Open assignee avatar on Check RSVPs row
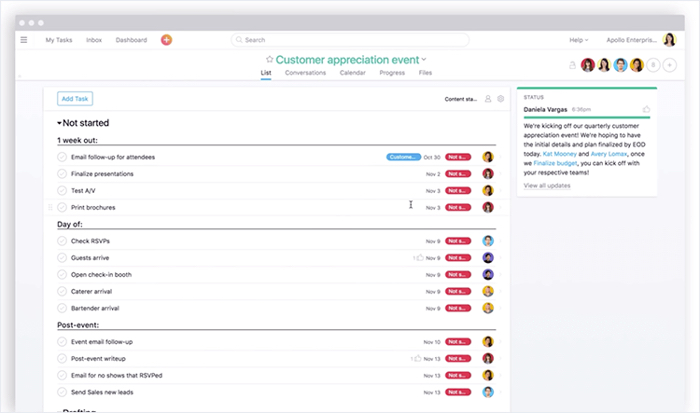This screenshot has width=700, height=413. tap(488, 241)
